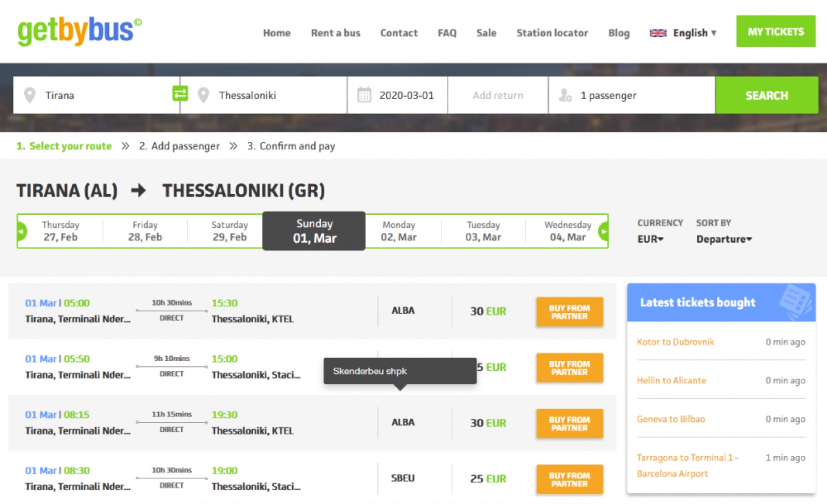Select Wednesday 04, Mar date tab

[x=568, y=231]
